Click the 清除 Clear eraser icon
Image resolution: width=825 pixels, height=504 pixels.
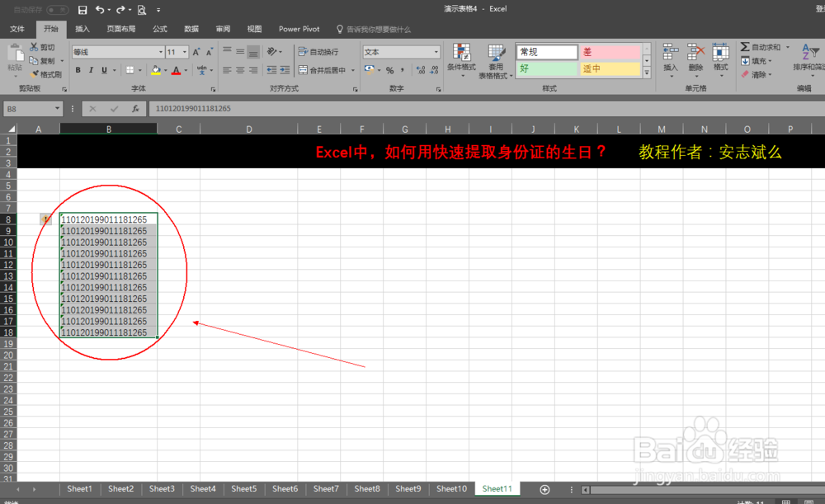click(745, 75)
